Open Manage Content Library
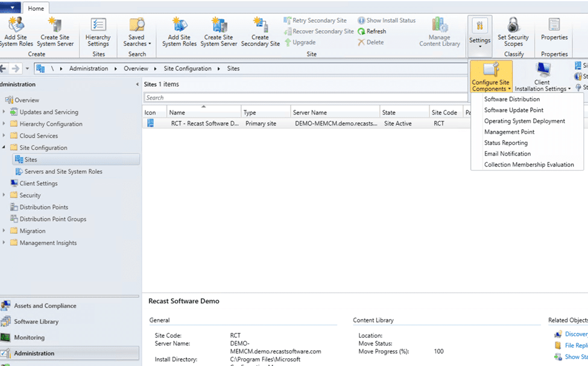Image resolution: width=588 pixels, height=366 pixels. coord(440,31)
